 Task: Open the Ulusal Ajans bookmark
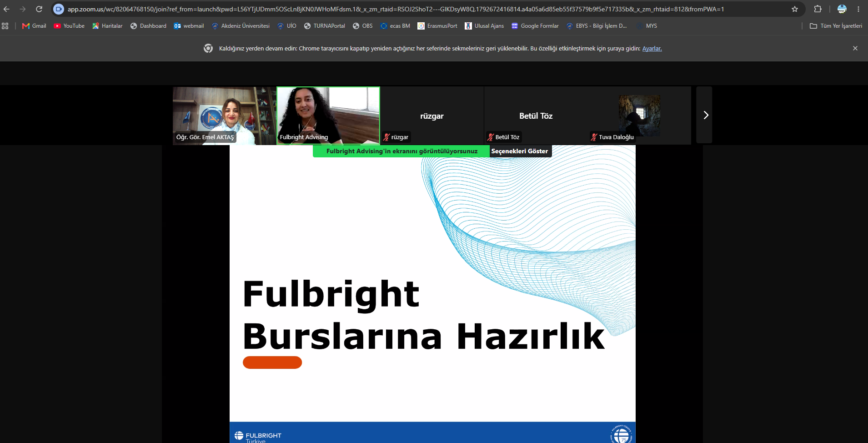484,26
